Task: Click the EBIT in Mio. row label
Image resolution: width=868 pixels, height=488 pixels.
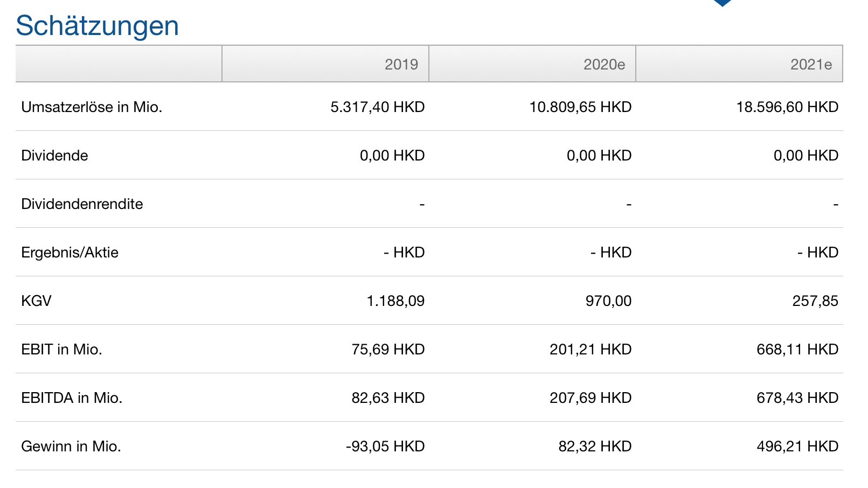Action: point(61,350)
